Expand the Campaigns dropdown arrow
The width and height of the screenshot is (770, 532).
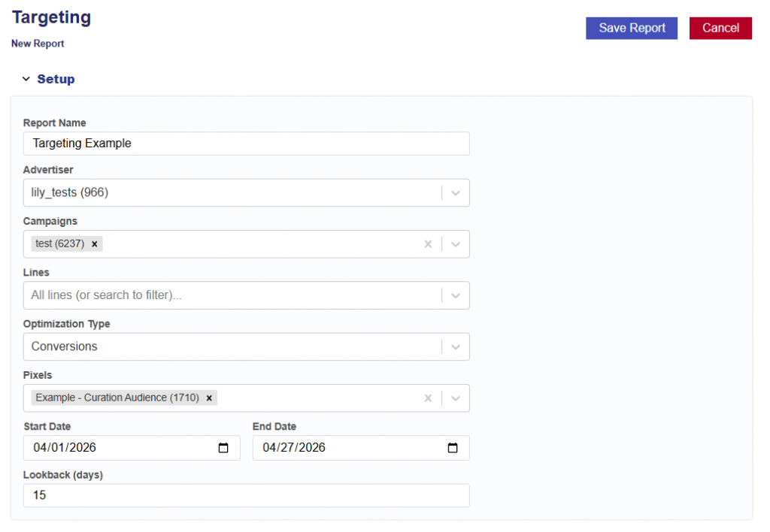[456, 244]
